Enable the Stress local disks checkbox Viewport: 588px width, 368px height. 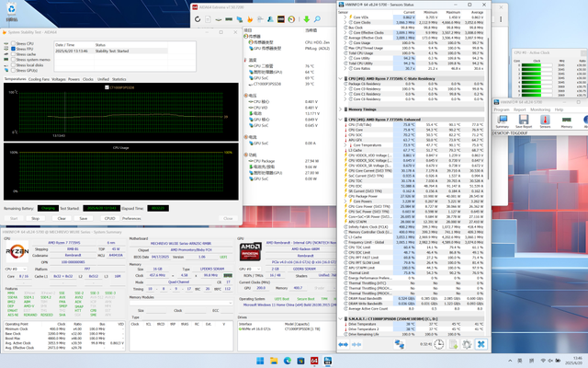tap(13, 64)
